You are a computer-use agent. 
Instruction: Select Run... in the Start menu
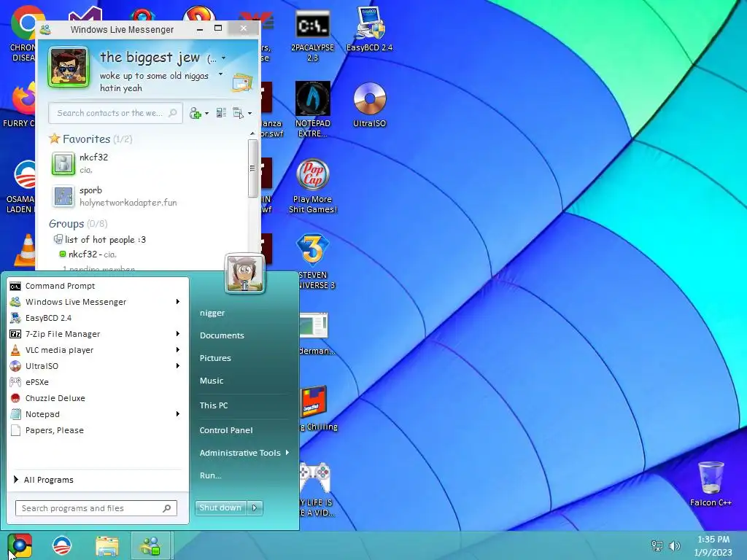coord(211,475)
